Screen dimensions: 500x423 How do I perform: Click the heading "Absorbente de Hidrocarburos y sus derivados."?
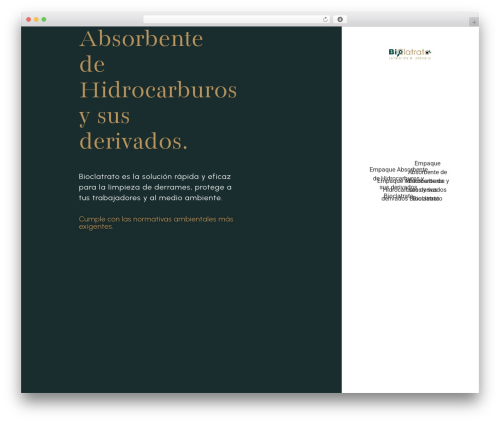coord(158,90)
